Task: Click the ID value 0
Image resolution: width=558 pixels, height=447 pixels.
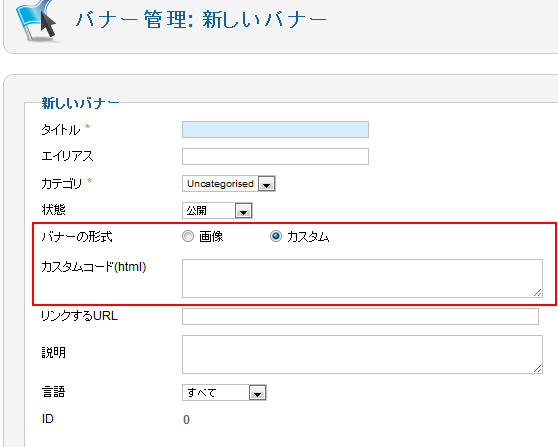Action: click(186, 420)
